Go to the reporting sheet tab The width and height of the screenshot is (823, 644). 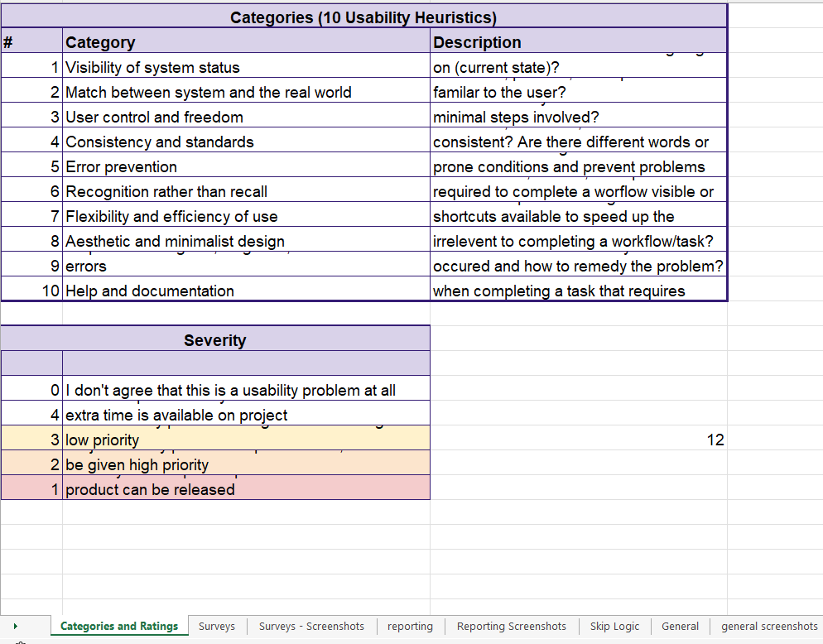point(410,627)
